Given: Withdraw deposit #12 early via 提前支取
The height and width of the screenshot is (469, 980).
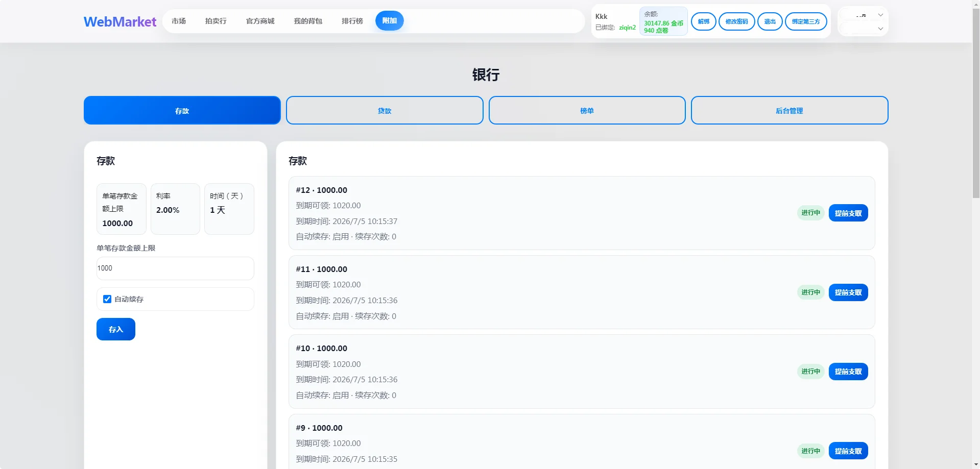Looking at the screenshot, I should [848, 213].
